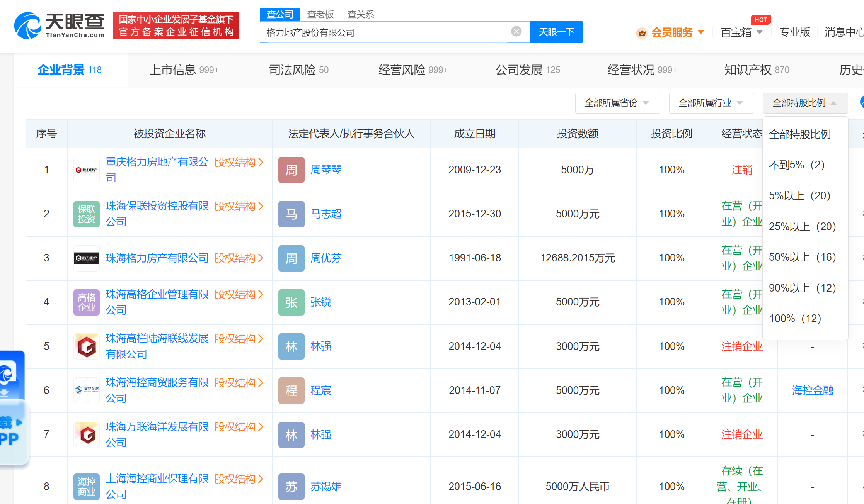This screenshot has height=504, width=864.
Task: Collapse 全部持股比例 dropdown
Action: coord(805,103)
